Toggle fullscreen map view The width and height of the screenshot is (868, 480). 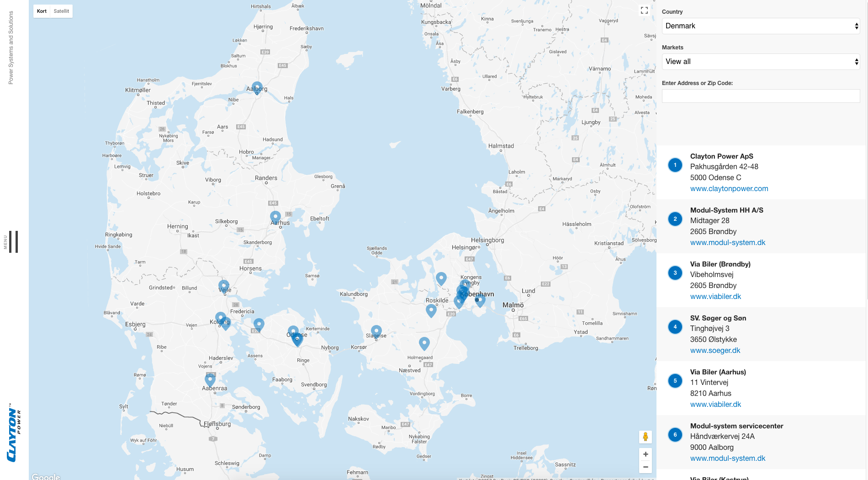point(644,10)
